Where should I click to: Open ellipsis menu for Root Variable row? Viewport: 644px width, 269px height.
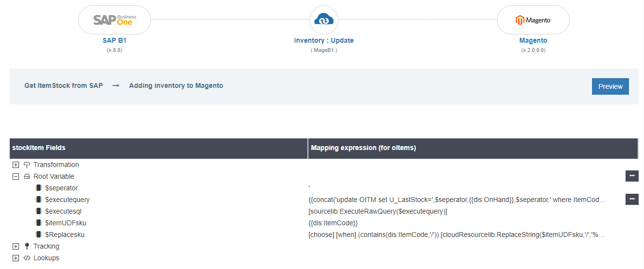(631, 176)
